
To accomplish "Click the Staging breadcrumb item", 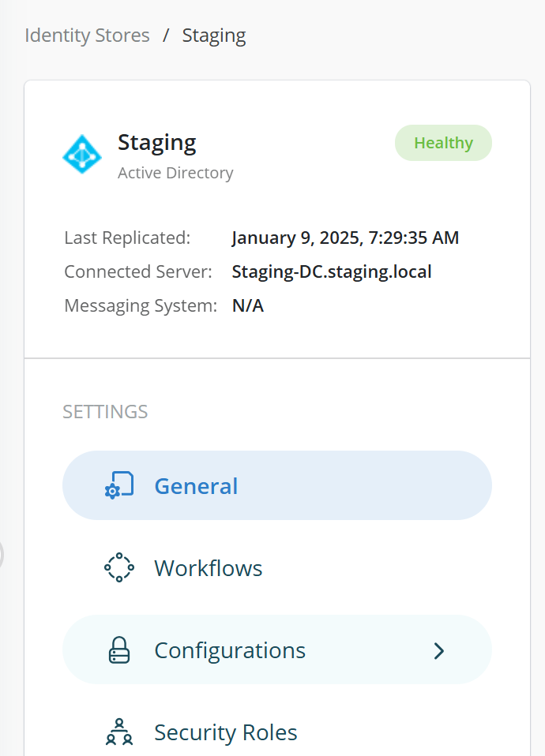I will click(214, 36).
